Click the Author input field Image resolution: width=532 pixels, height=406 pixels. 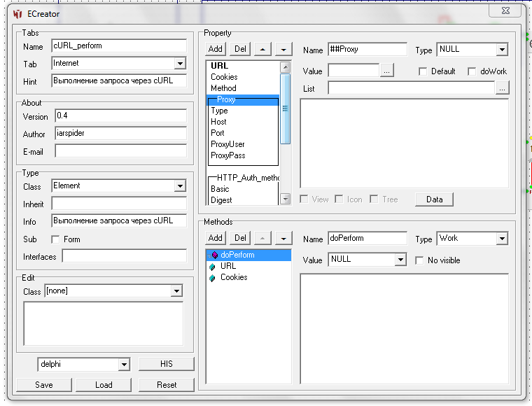tap(119, 134)
